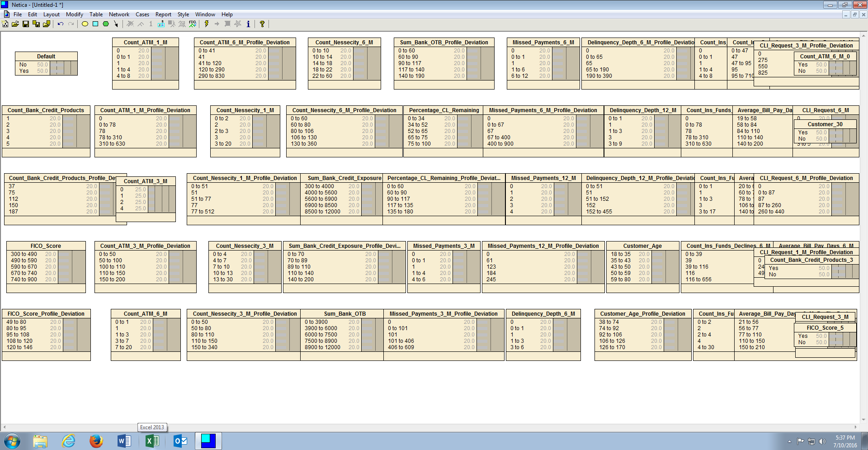868x450 pixels.
Task: Select the Customer_Age node title
Action: 642,246
